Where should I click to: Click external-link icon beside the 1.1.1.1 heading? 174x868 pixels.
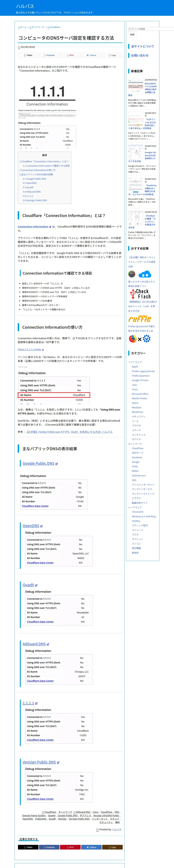point(36,704)
